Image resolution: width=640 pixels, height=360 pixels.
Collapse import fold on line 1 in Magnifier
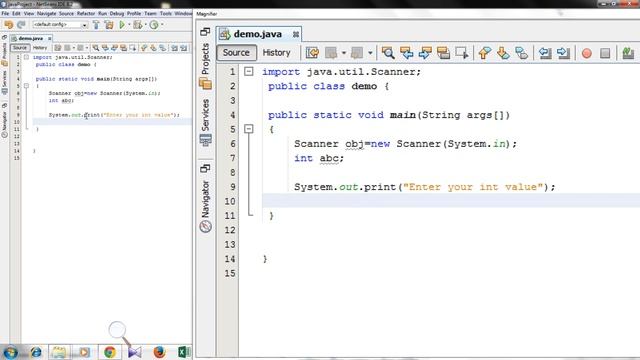tap(249, 71)
